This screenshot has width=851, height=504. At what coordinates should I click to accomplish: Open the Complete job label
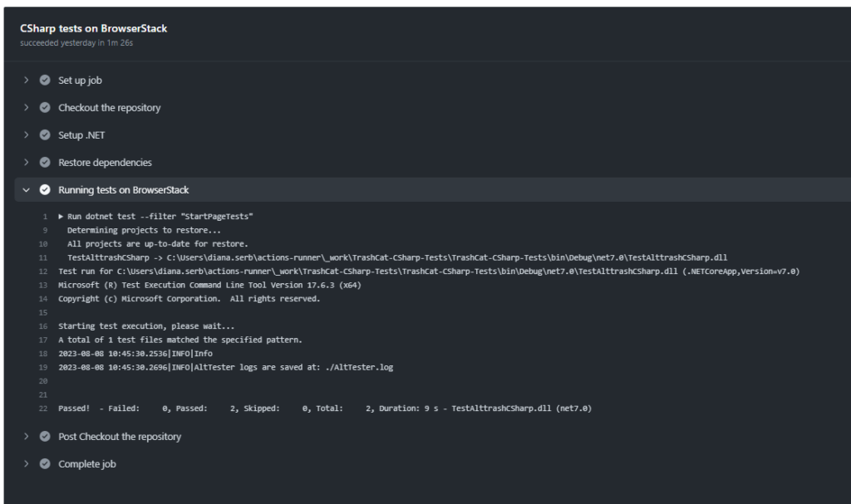87,464
